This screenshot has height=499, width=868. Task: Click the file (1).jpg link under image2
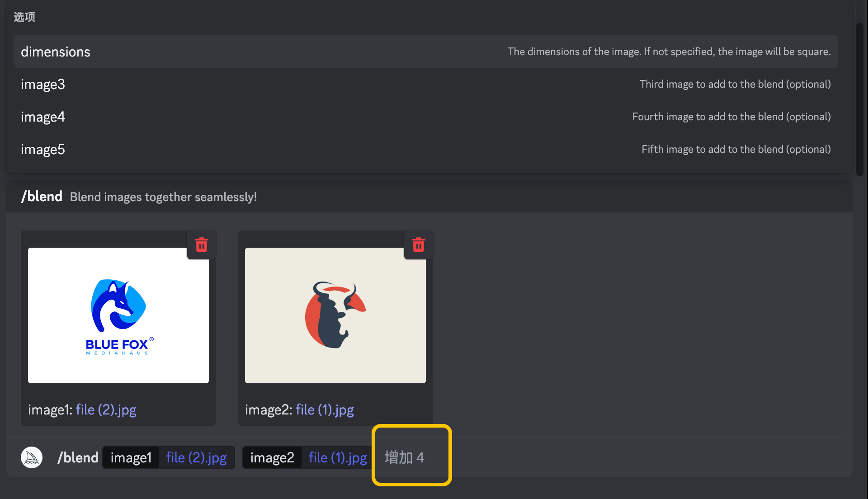tap(325, 410)
